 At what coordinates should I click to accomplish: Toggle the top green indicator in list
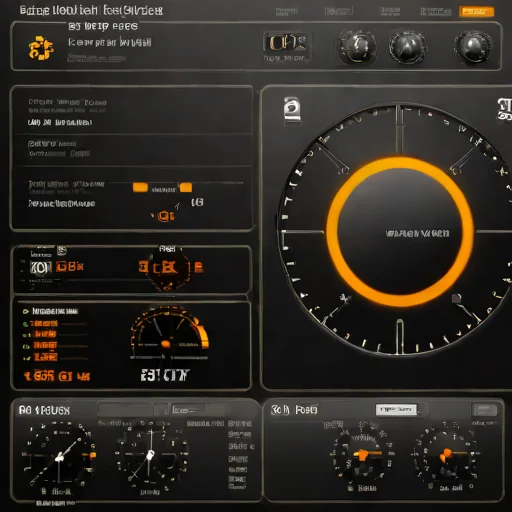pos(25,311)
